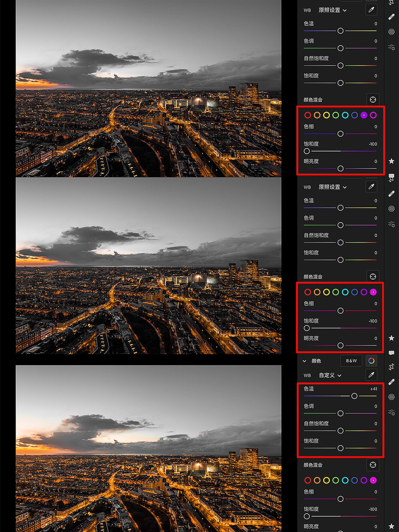This screenshot has height=532, width=399.
Task: Open presets sliders icon in bottom panel
Action: pyautogui.click(x=391, y=412)
